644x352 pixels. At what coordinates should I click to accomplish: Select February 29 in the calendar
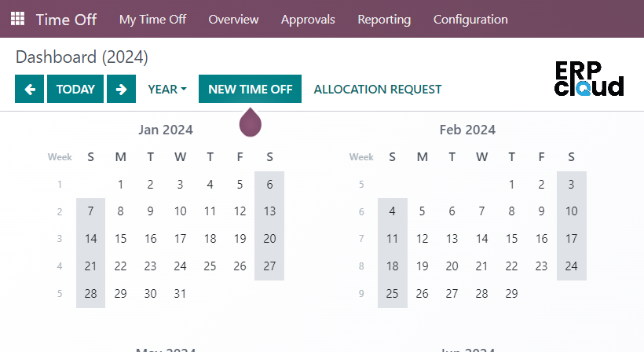(x=511, y=294)
